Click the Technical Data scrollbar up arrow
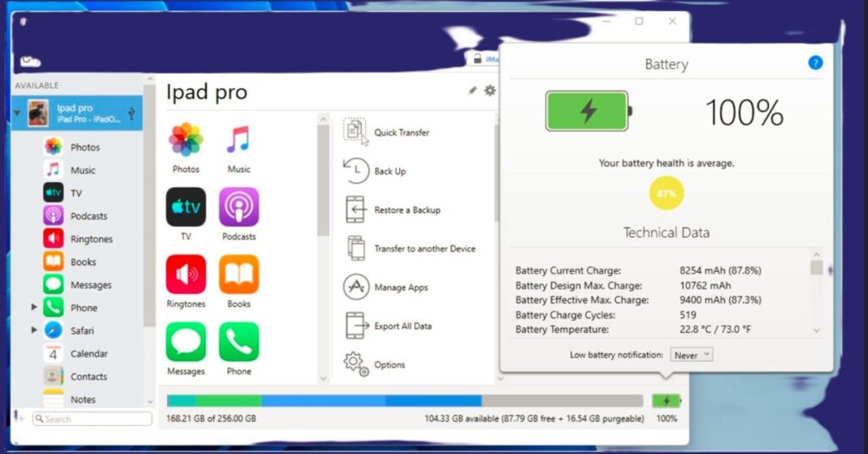 click(x=816, y=254)
